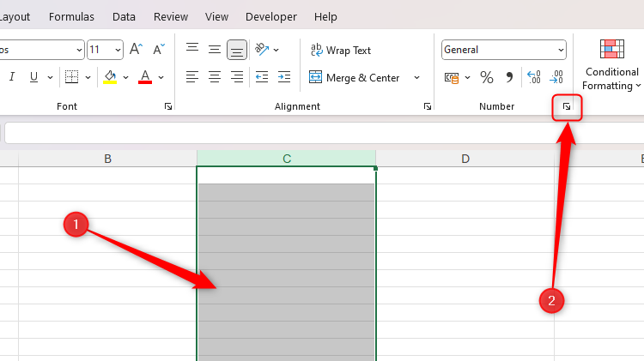Apply red font color

(145, 76)
